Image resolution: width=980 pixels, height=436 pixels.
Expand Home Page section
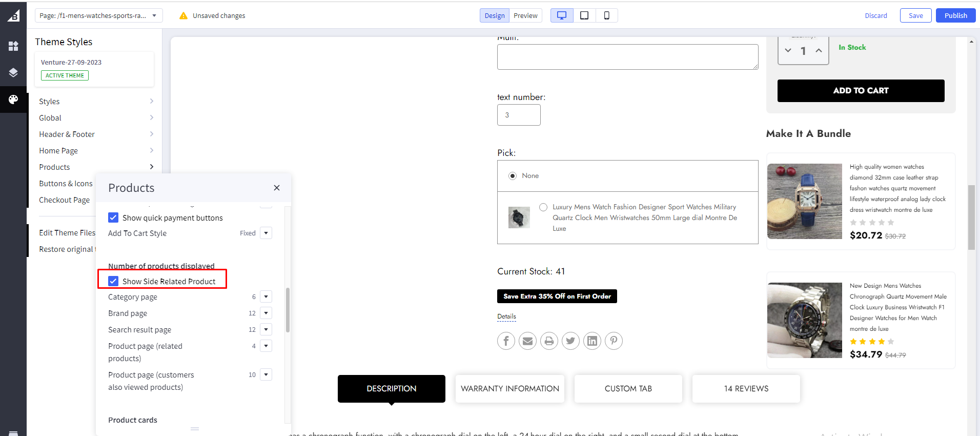pyautogui.click(x=96, y=151)
